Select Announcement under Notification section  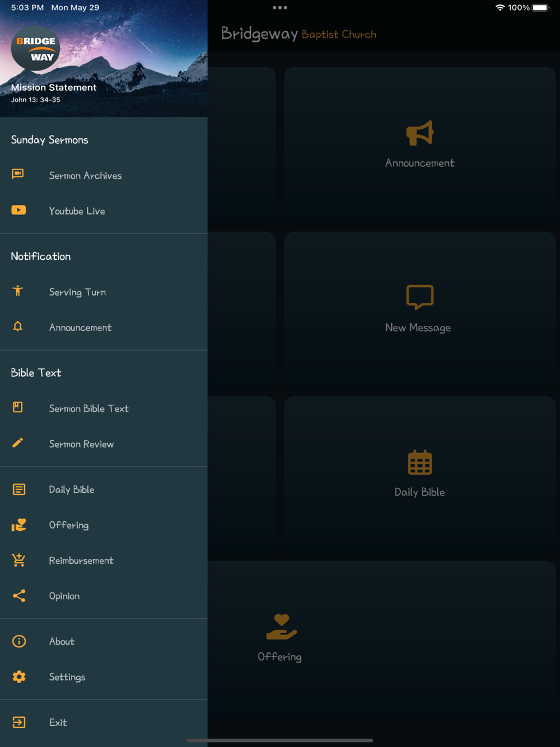[x=104, y=327]
